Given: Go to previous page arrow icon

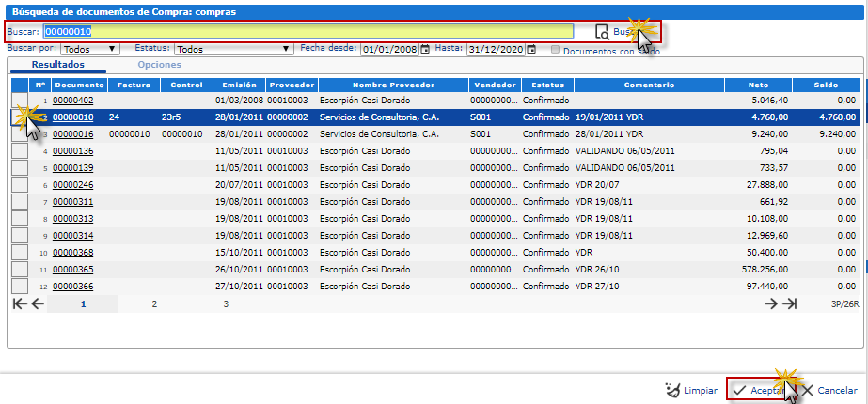Looking at the screenshot, I should pyautogui.click(x=38, y=303).
